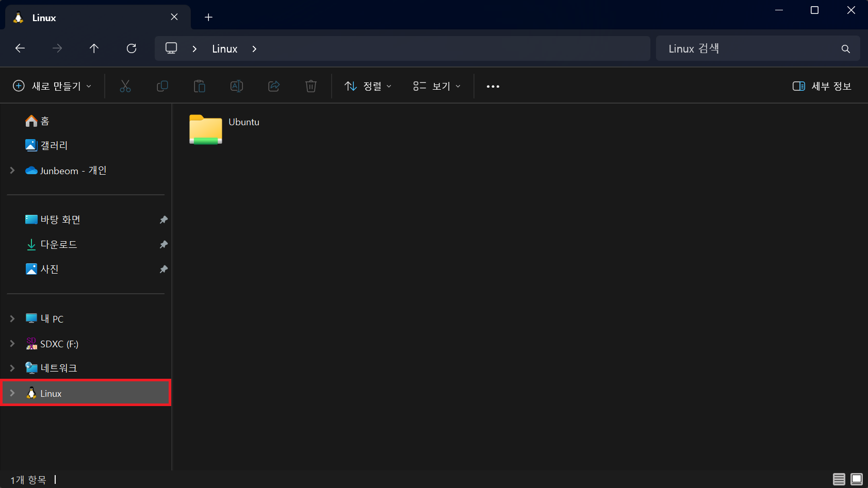868x488 pixels.
Task: Open a new tab with plus button
Action: click(x=208, y=18)
